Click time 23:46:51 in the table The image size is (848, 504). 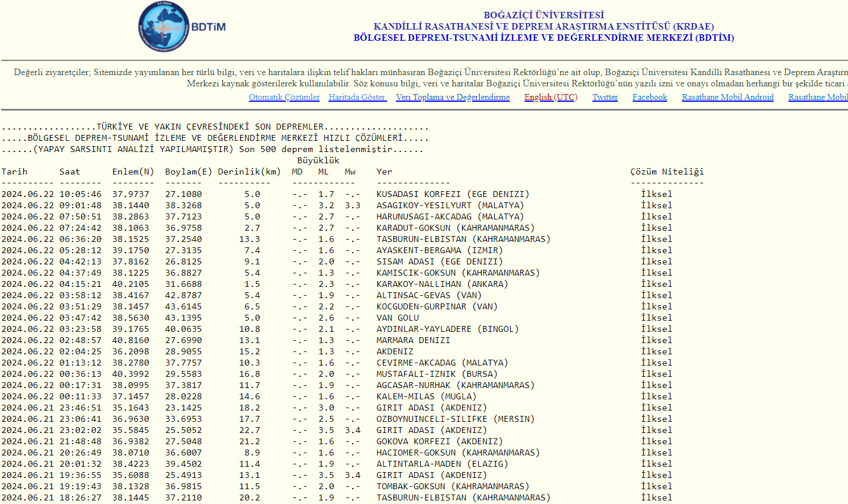(x=80, y=408)
